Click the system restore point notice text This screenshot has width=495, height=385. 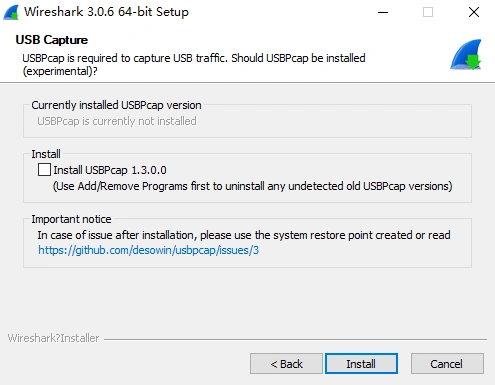coord(244,235)
